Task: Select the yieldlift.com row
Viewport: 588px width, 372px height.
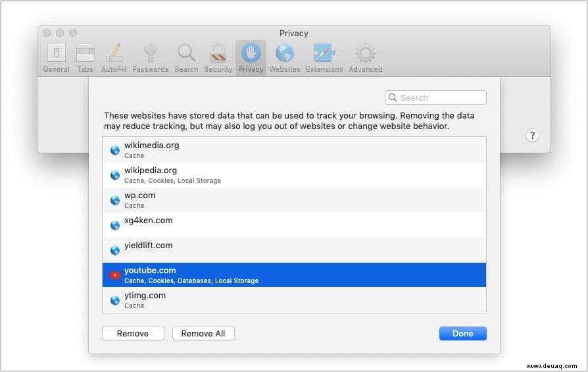Action: 294,250
